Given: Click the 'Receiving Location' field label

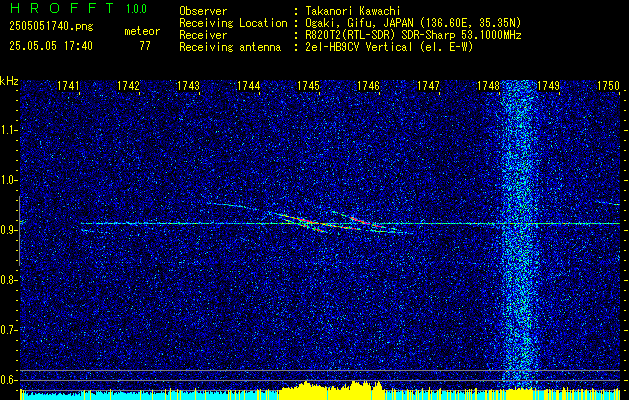Looking at the screenshot, I should (x=233, y=23).
